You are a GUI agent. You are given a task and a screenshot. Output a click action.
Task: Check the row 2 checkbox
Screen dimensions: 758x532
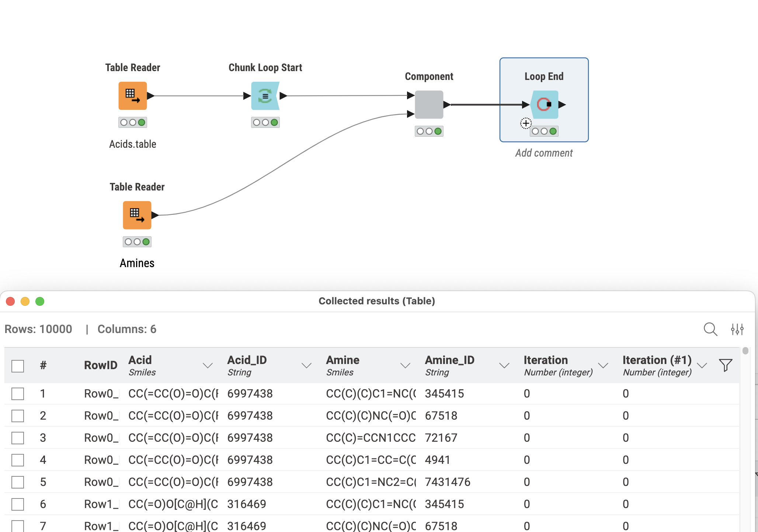(x=18, y=416)
